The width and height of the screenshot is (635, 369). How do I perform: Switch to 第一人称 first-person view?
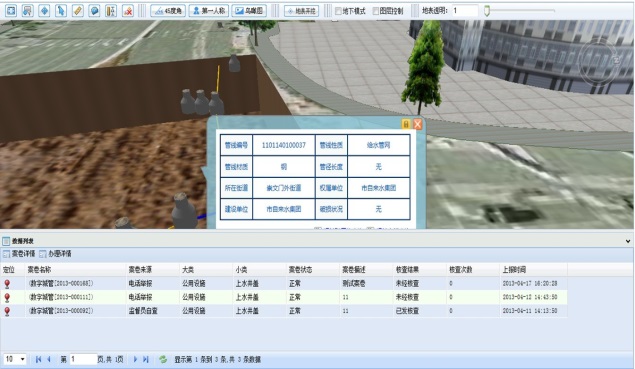[209, 11]
